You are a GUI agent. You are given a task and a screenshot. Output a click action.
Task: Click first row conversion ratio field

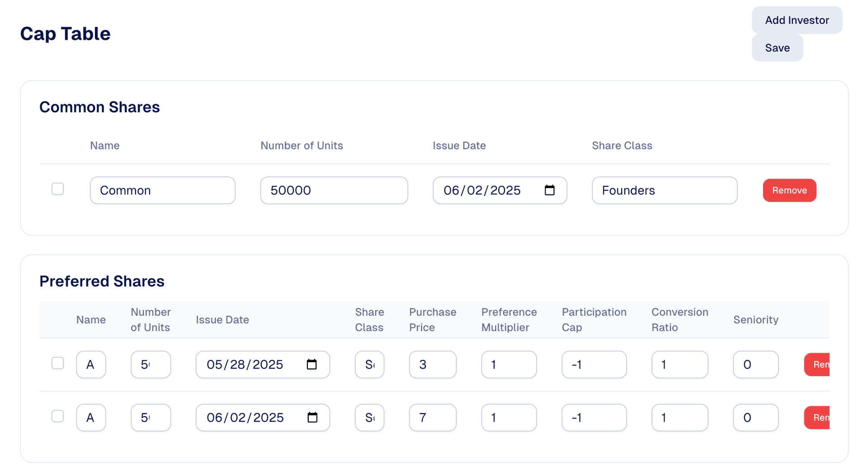click(x=679, y=364)
